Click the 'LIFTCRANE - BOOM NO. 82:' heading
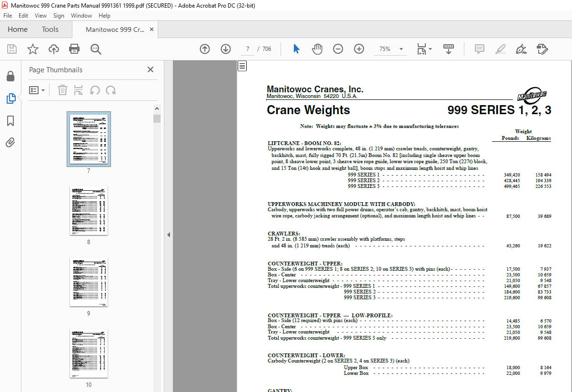The height and width of the screenshot is (392, 572). [x=304, y=143]
